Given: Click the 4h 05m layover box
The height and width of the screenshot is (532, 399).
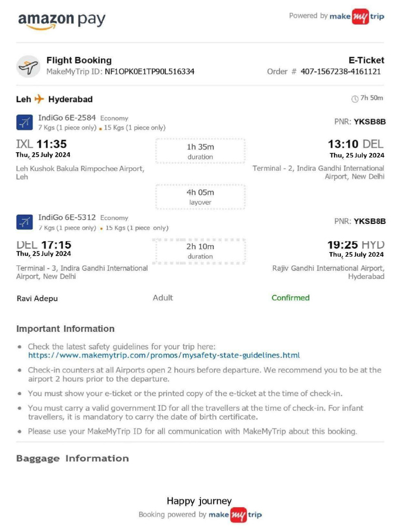Looking at the screenshot, I should pos(200,197).
